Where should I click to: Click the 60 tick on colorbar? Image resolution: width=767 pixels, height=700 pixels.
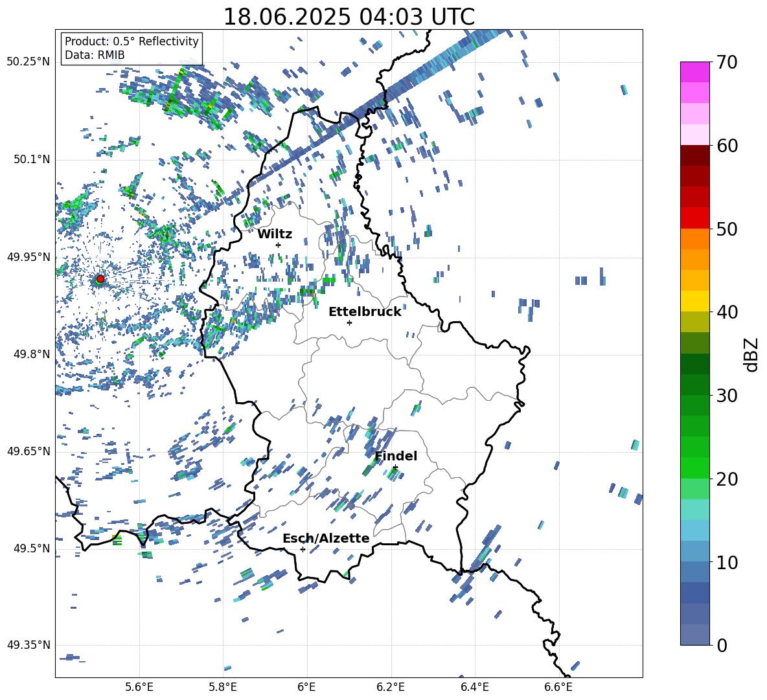pyautogui.click(x=727, y=146)
